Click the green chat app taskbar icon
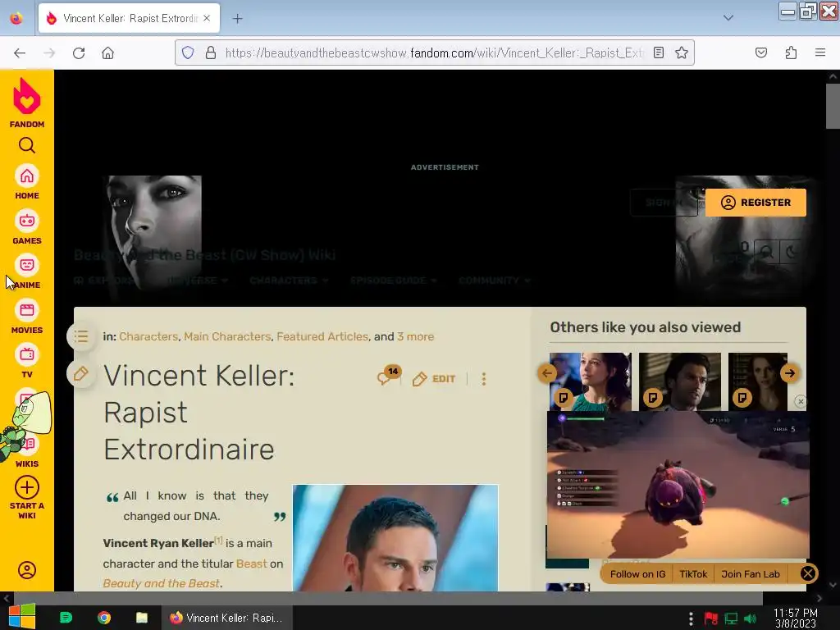The width and height of the screenshot is (840, 630). pos(66,618)
